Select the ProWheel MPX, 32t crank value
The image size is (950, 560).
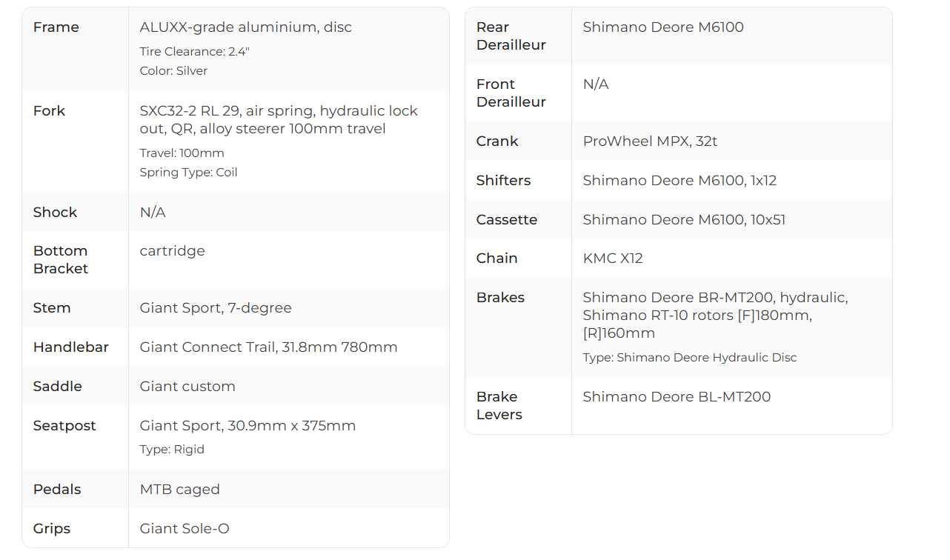[650, 141]
